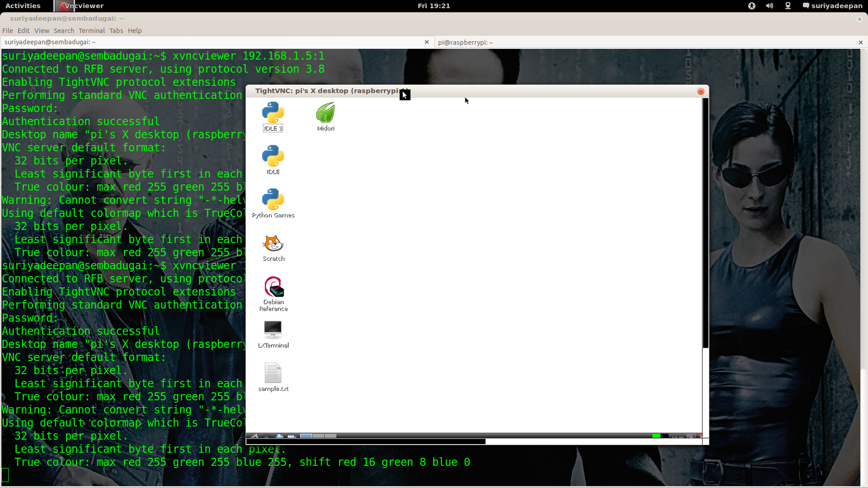
Task: Open the suriyadeepan user menu
Action: pyautogui.click(x=833, y=6)
